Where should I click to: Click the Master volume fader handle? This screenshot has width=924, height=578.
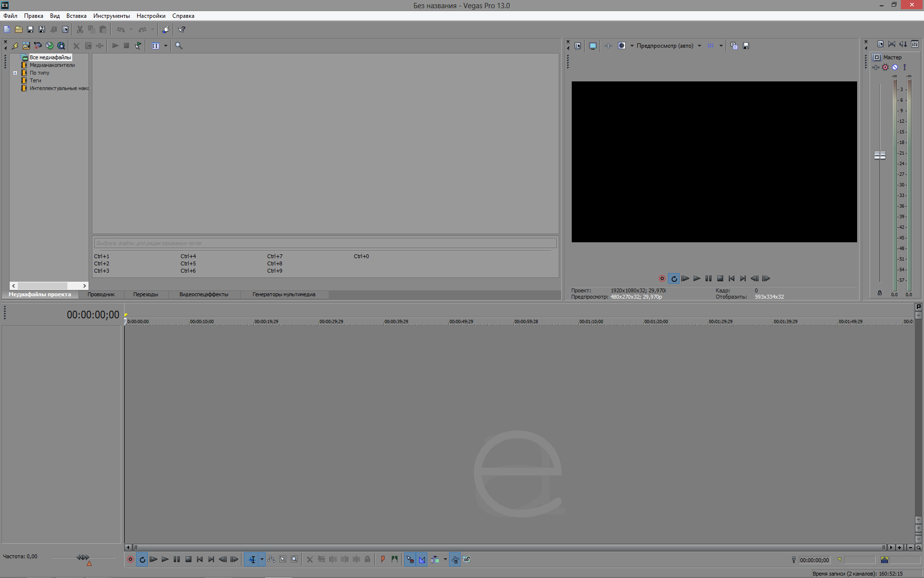coord(880,155)
